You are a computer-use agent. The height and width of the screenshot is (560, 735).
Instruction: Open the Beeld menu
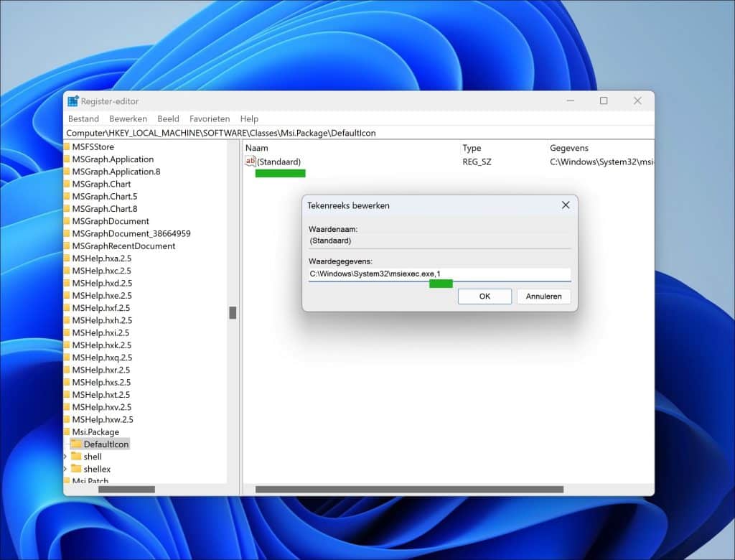[x=168, y=118]
